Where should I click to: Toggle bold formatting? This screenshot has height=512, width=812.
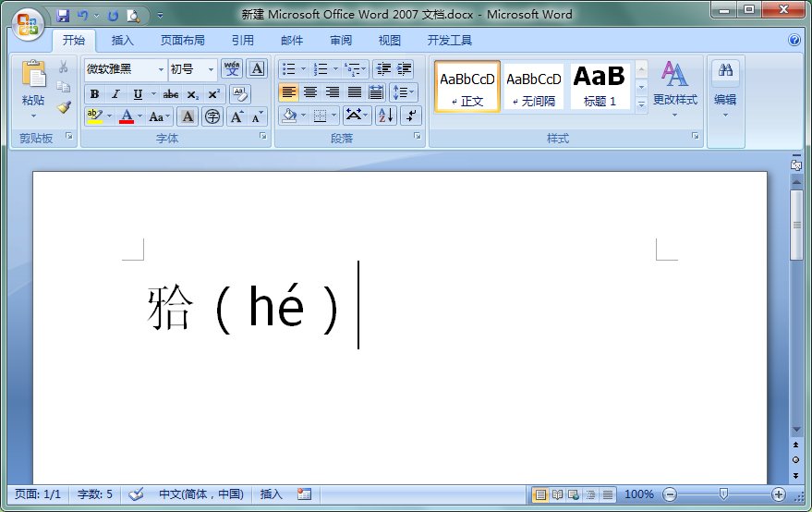94,94
